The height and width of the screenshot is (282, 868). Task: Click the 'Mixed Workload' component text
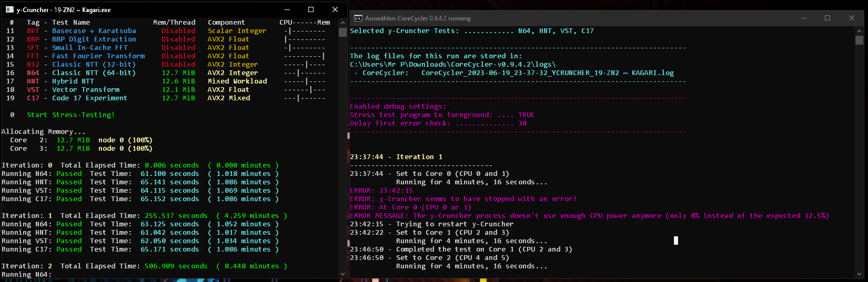pos(237,81)
